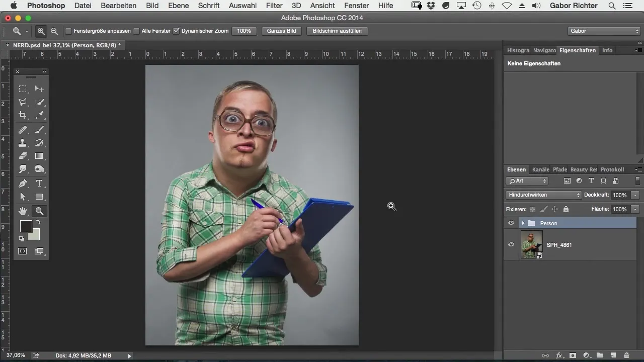
Task: Select the Gradient tool
Action: tap(39, 156)
